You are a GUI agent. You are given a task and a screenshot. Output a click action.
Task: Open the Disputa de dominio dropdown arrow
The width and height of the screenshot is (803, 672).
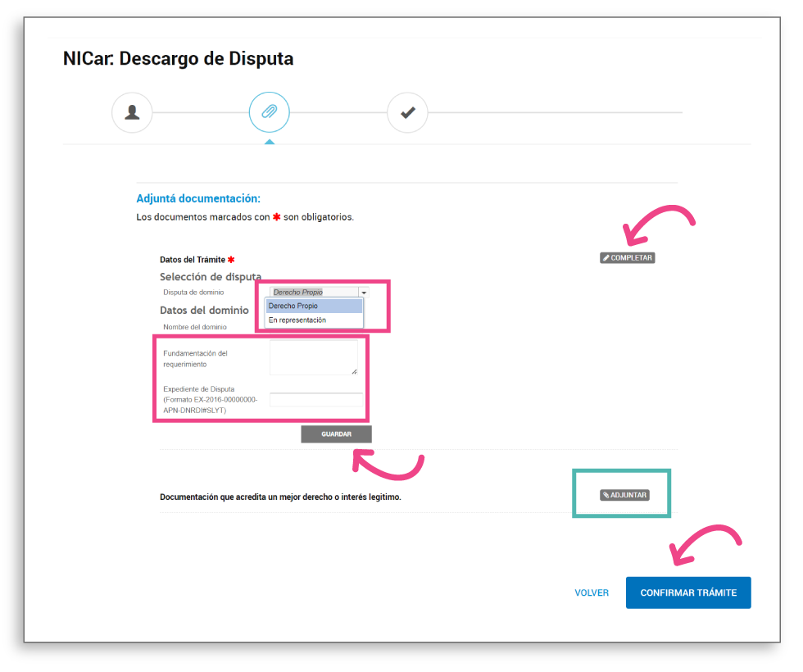point(363,291)
